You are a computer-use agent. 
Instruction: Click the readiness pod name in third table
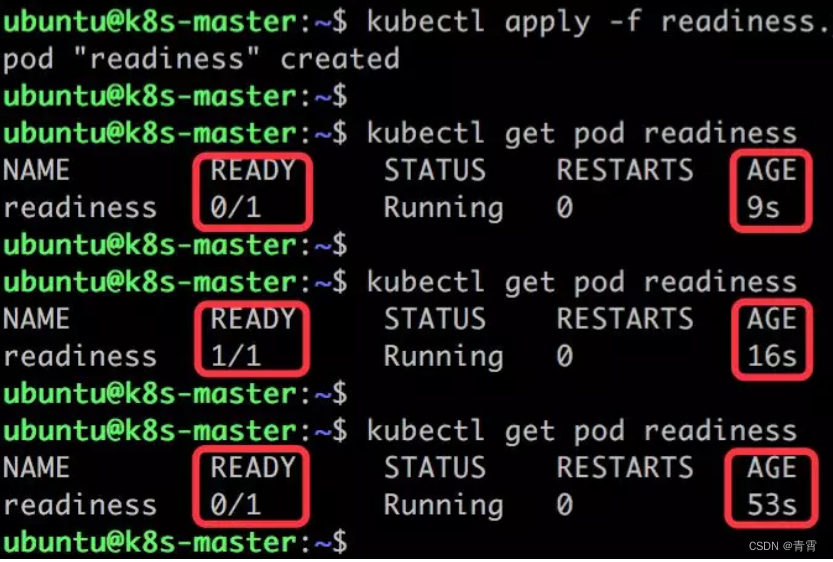pyautogui.click(x=80, y=505)
